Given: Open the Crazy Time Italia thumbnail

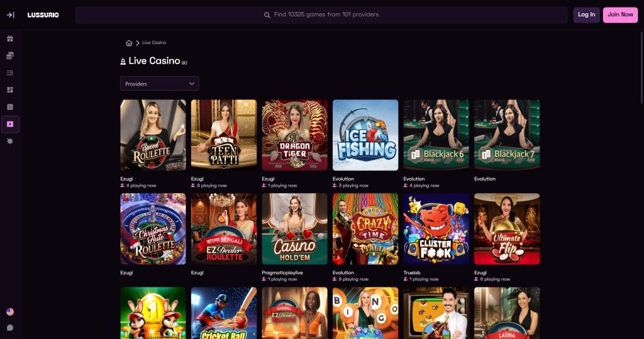Looking at the screenshot, I should coord(365,229).
